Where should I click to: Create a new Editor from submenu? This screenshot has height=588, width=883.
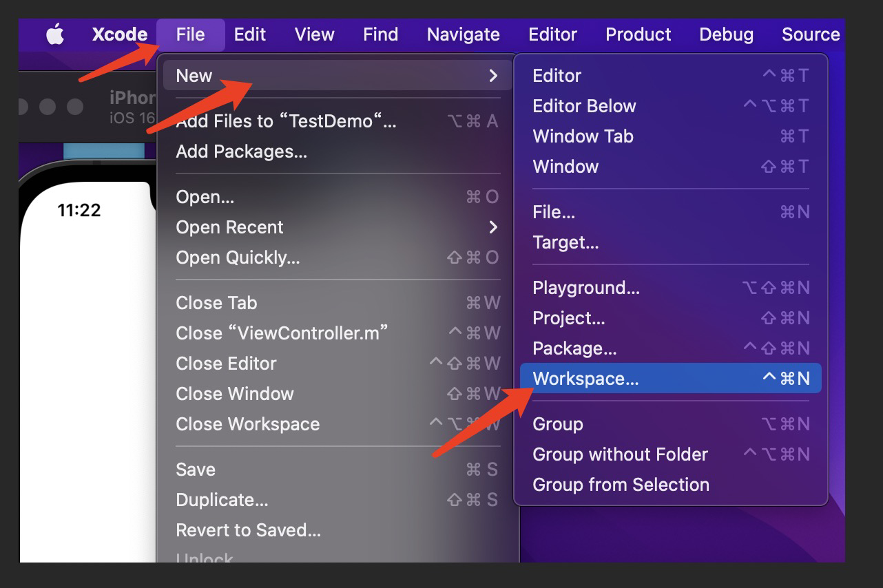pyautogui.click(x=671, y=76)
